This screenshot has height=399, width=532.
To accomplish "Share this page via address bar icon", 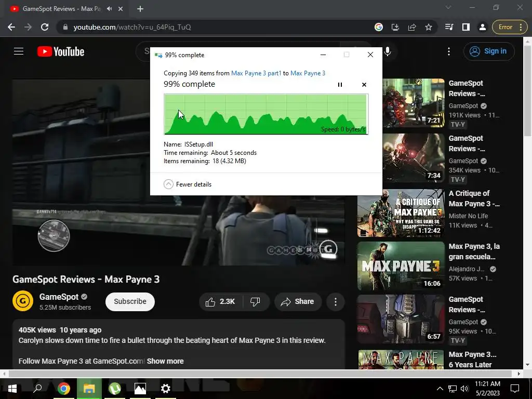I will click(412, 27).
